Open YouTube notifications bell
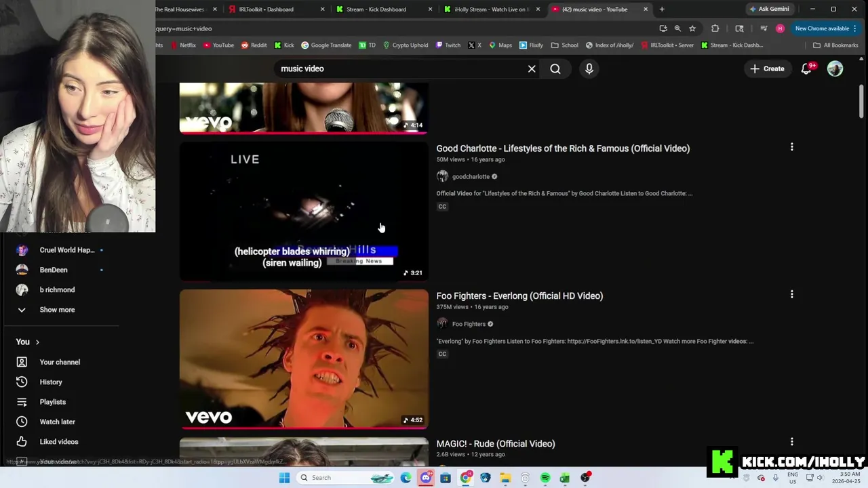 pyautogui.click(x=806, y=68)
